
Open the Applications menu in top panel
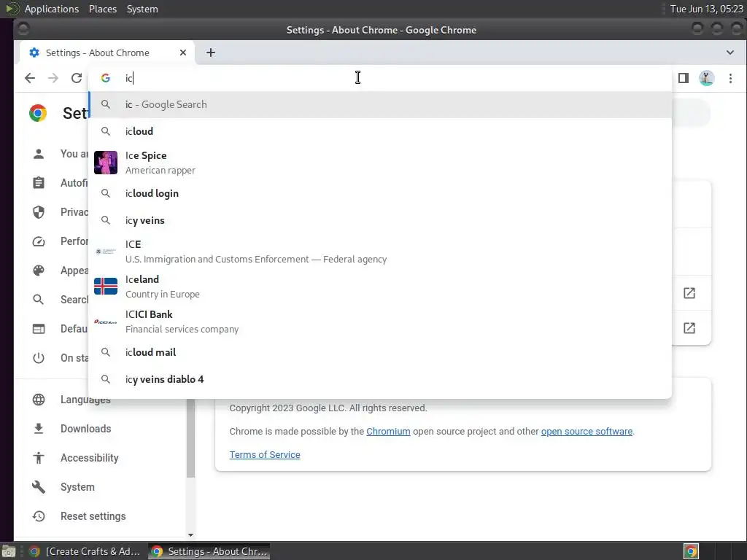52,9
